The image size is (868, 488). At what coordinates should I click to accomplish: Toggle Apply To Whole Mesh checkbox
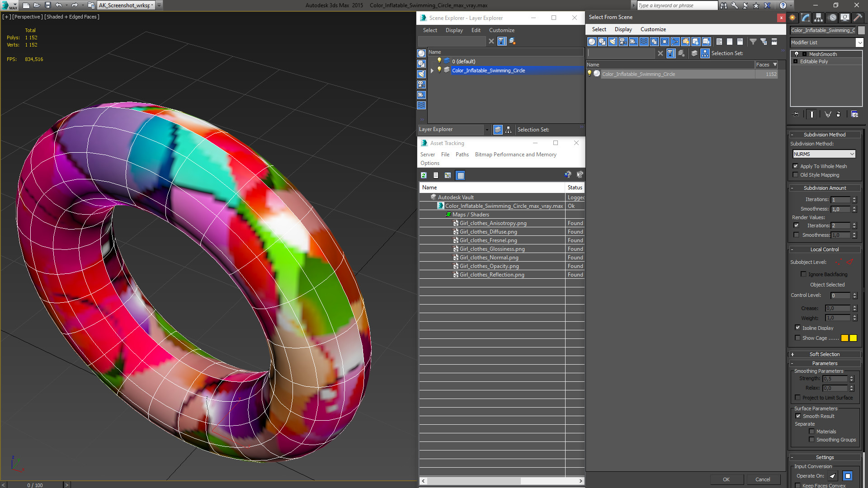click(x=796, y=166)
